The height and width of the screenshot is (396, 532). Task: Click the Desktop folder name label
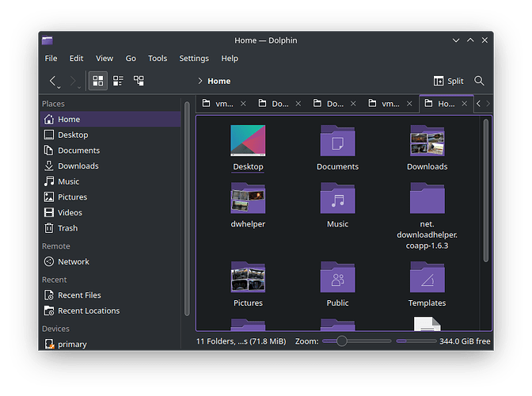click(x=248, y=166)
